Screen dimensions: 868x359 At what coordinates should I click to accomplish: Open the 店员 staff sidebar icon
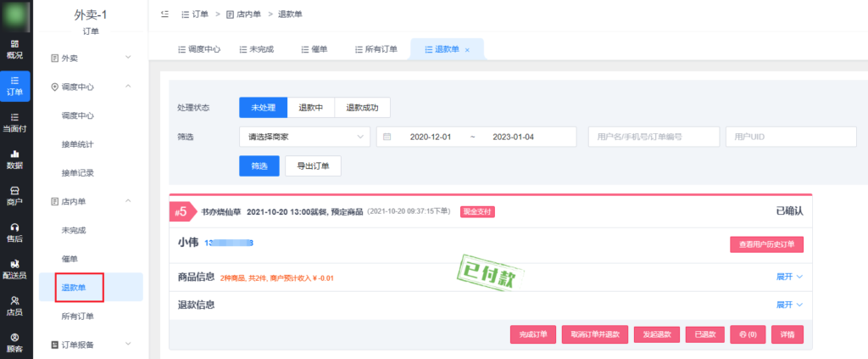[x=14, y=305]
